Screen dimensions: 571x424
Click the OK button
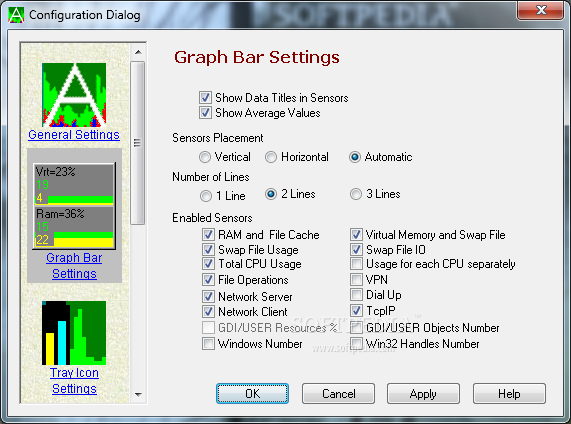click(x=252, y=393)
